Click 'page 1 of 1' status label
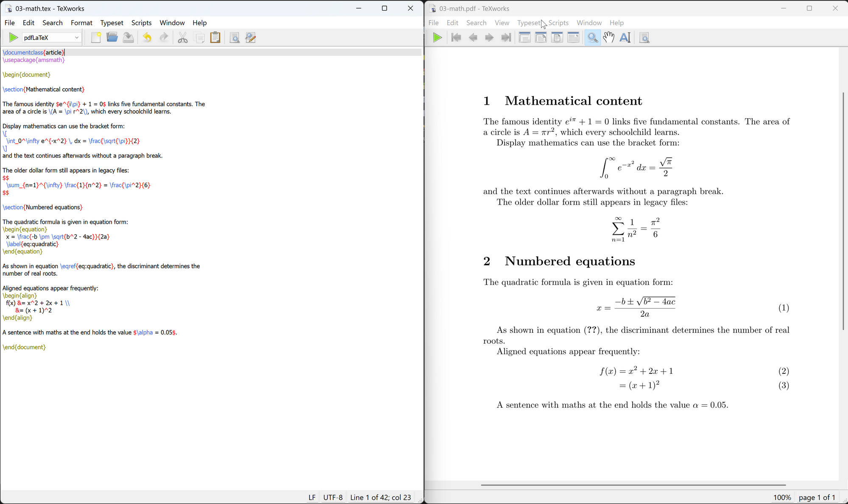This screenshot has height=504, width=848. [x=817, y=497]
